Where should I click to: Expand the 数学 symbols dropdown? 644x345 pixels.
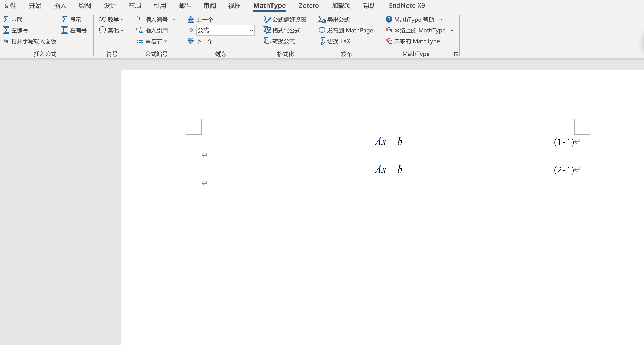pos(111,20)
